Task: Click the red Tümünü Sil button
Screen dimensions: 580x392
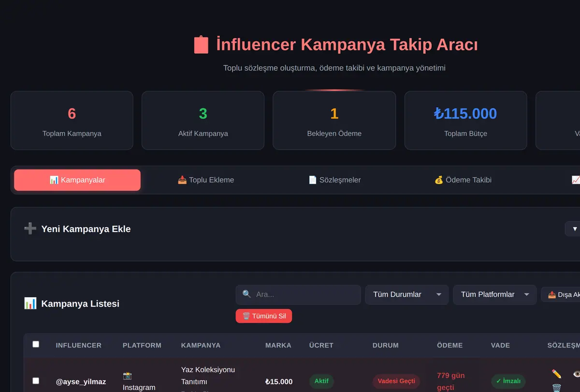Action: click(264, 316)
